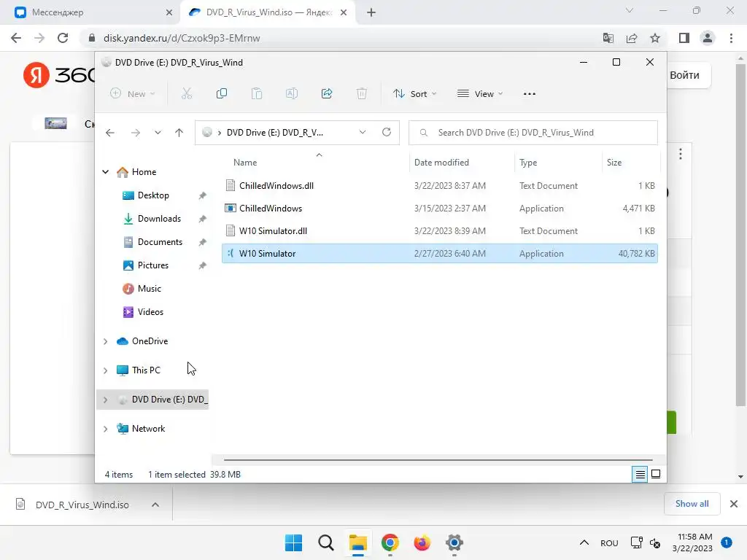
Task: Open the Sort dropdown menu
Action: 414,94
